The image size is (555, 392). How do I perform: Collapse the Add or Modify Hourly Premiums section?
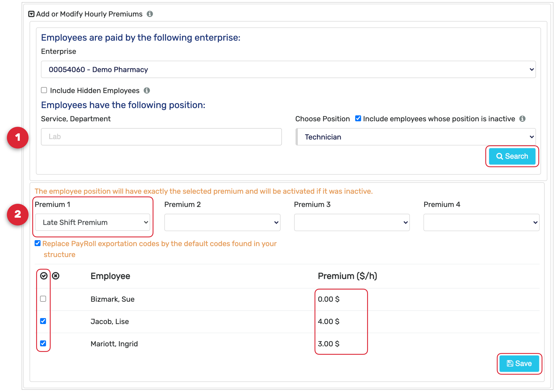click(x=31, y=14)
